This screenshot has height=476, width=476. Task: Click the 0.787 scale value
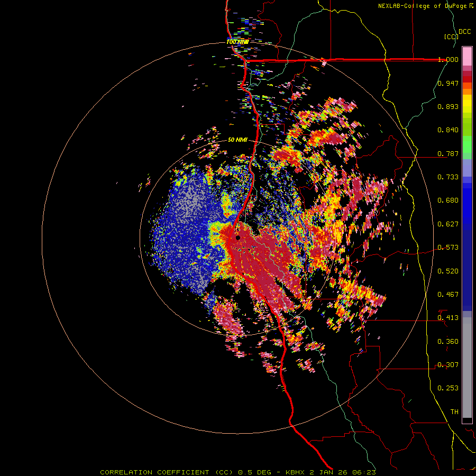(x=448, y=153)
